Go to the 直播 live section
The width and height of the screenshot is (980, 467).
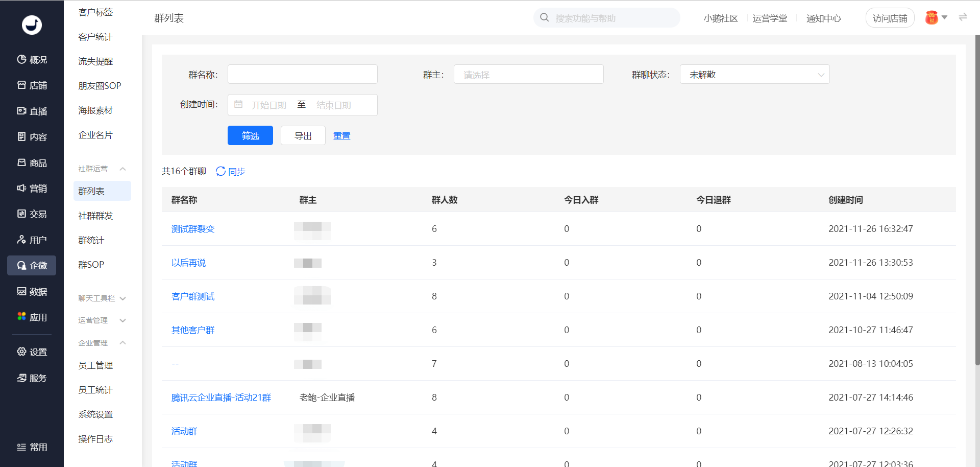32,111
